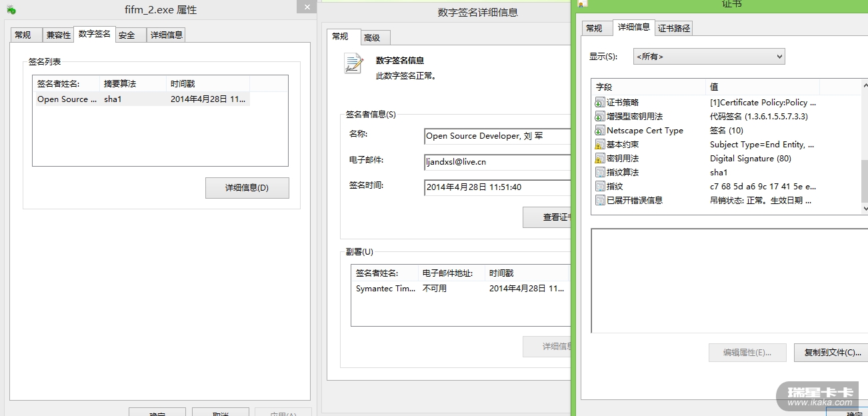The image size is (868, 416).
Task: Click the digital signature certificate icon
Action: coord(353,63)
